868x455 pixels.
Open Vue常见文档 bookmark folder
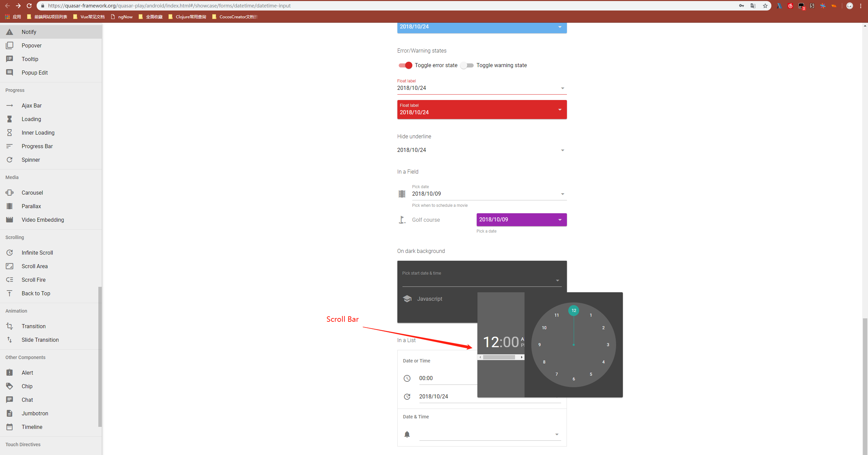tap(89, 17)
